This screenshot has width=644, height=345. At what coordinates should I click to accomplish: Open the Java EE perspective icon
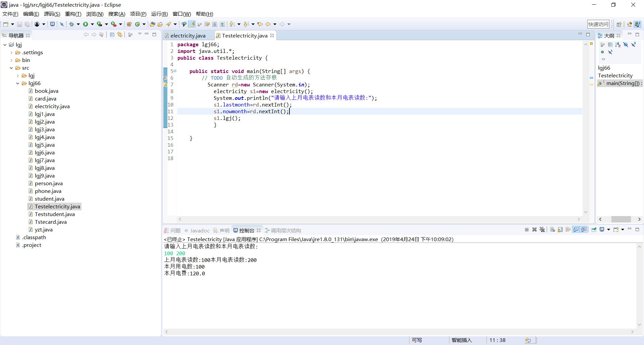tap(630, 24)
